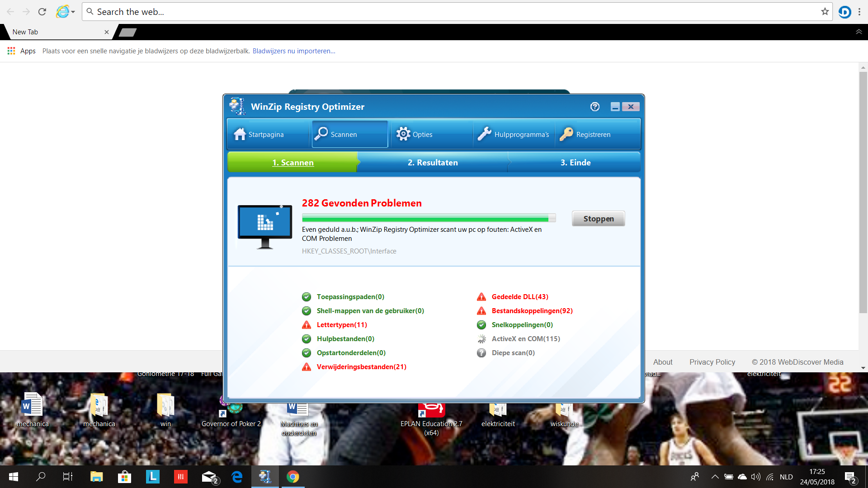This screenshot has height=488, width=868.
Task: Click the Apps grid shortcut
Action: (x=21, y=51)
